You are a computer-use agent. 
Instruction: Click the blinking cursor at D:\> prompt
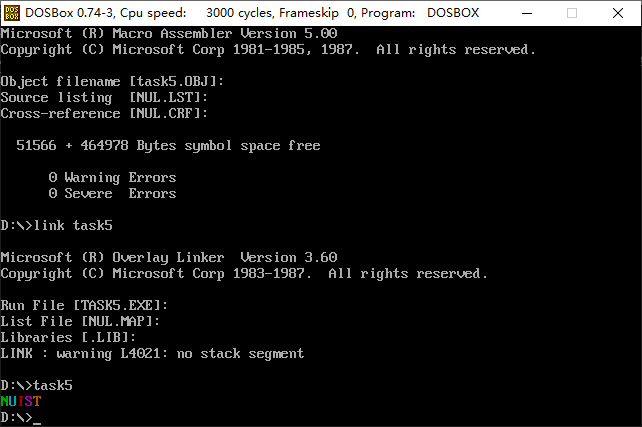(x=37, y=423)
